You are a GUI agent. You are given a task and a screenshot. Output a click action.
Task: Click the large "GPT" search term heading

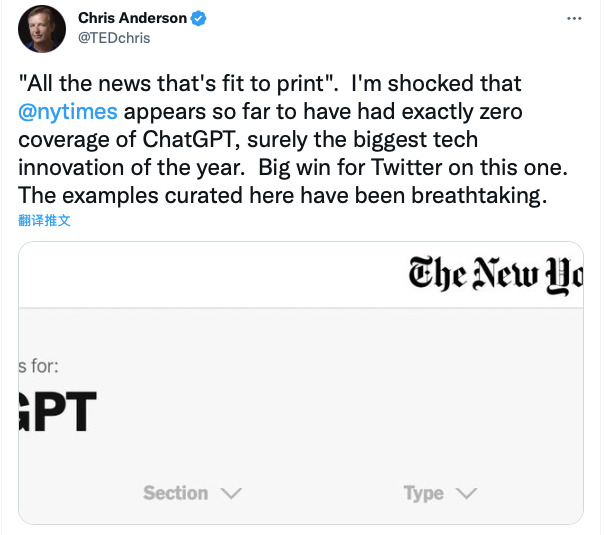(57, 412)
